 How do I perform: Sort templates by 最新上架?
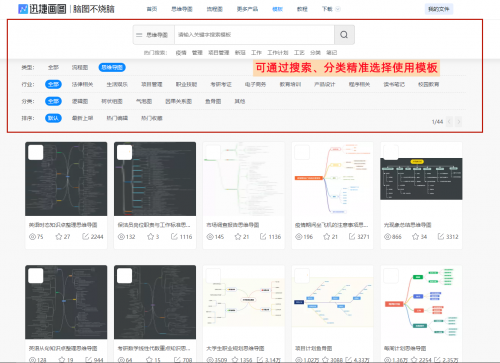[82, 118]
